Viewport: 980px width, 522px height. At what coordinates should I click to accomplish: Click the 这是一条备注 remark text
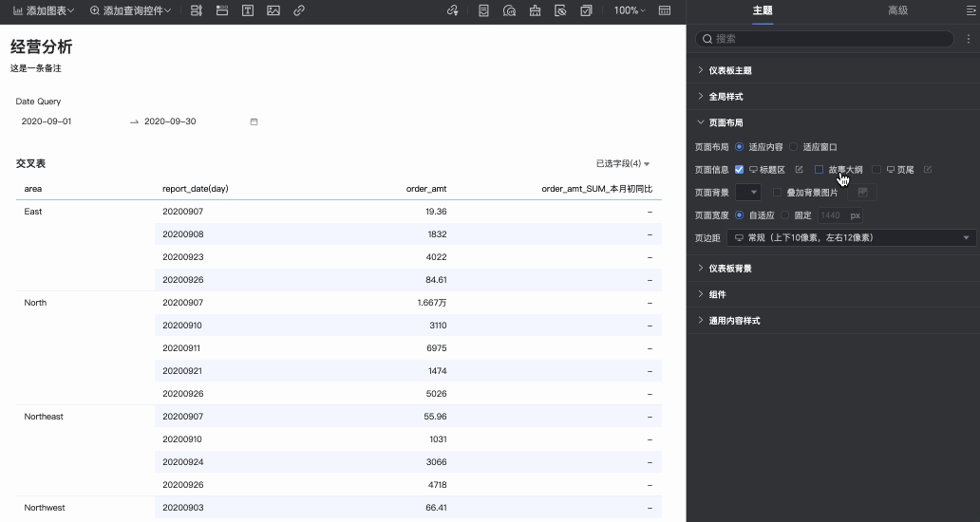point(36,68)
